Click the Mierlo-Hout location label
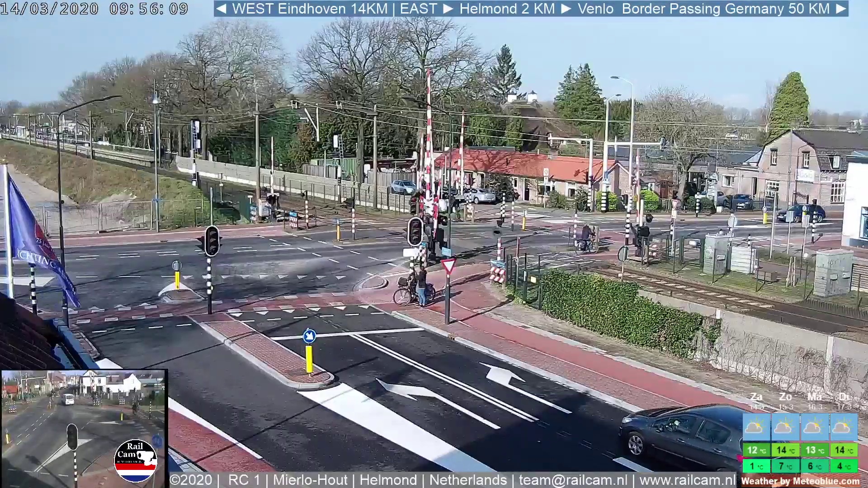The width and height of the screenshot is (868, 488). (x=310, y=480)
